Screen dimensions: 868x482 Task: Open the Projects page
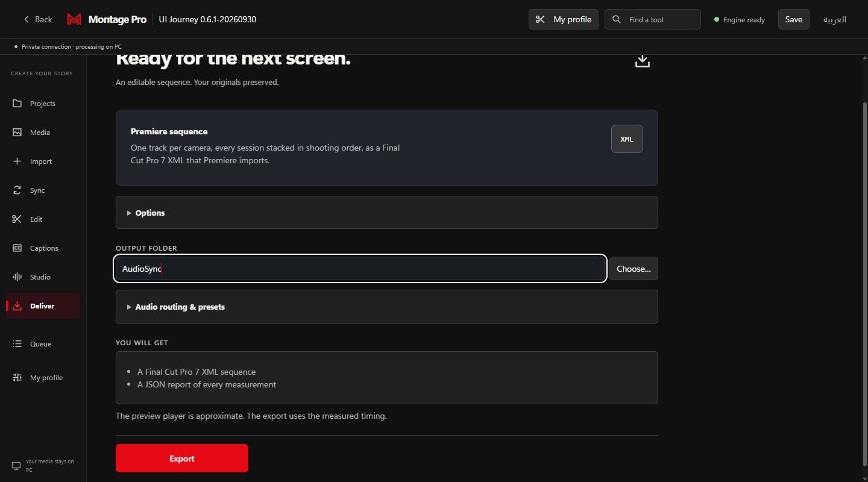pos(43,104)
